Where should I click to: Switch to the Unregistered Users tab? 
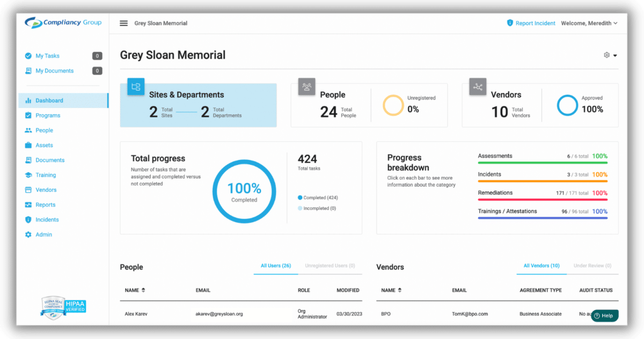point(330,266)
